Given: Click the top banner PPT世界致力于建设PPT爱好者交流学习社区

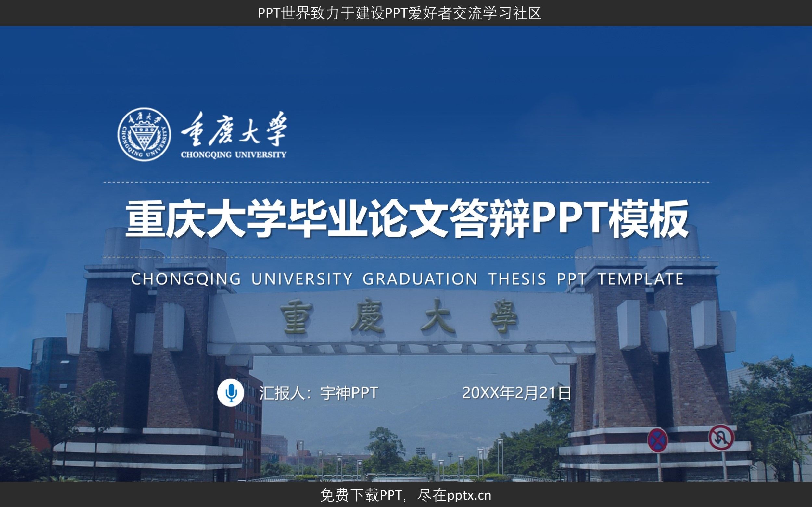Looking at the screenshot, I should tap(400, 13).
